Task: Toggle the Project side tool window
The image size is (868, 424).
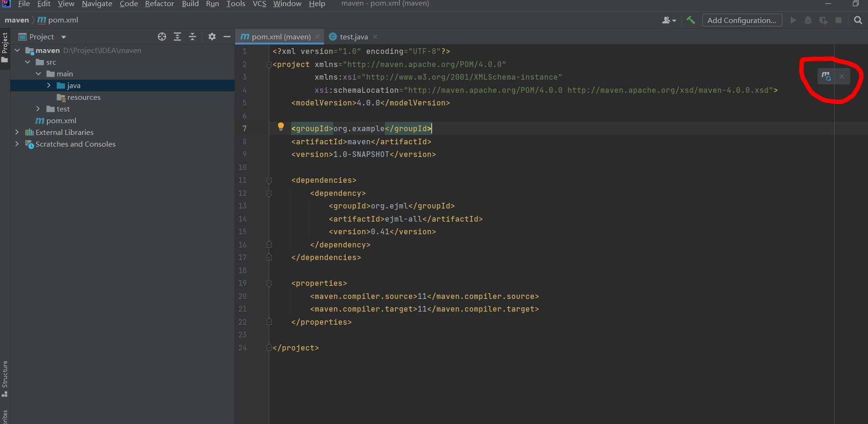Action: click(5, 47)
